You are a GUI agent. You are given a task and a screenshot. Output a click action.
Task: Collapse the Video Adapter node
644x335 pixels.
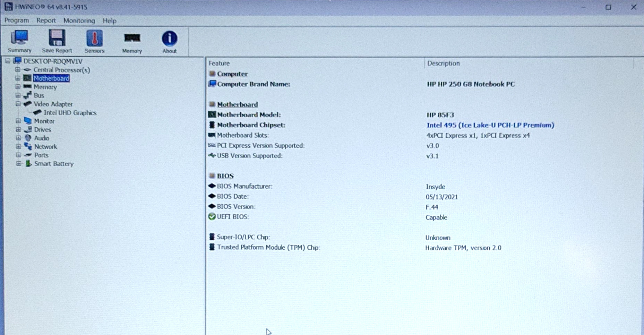tap(18, 104)
